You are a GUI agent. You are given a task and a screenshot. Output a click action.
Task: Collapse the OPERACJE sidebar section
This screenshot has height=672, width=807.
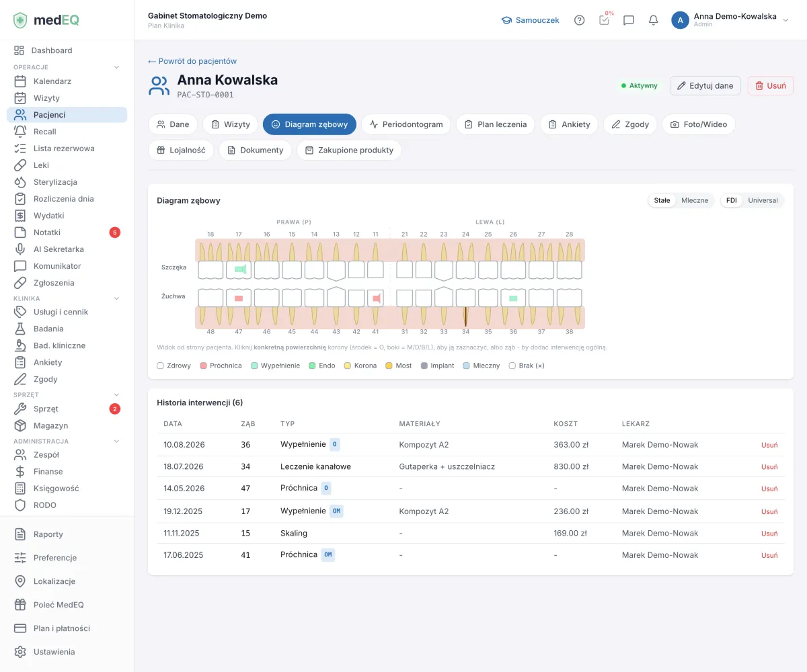pyautogui.click(x=116, y=67)
